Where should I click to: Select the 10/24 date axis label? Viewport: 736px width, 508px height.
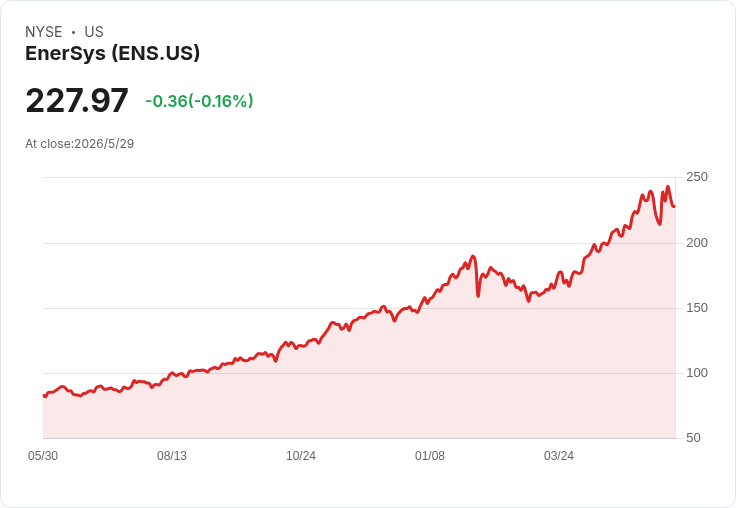pos(301,455)
